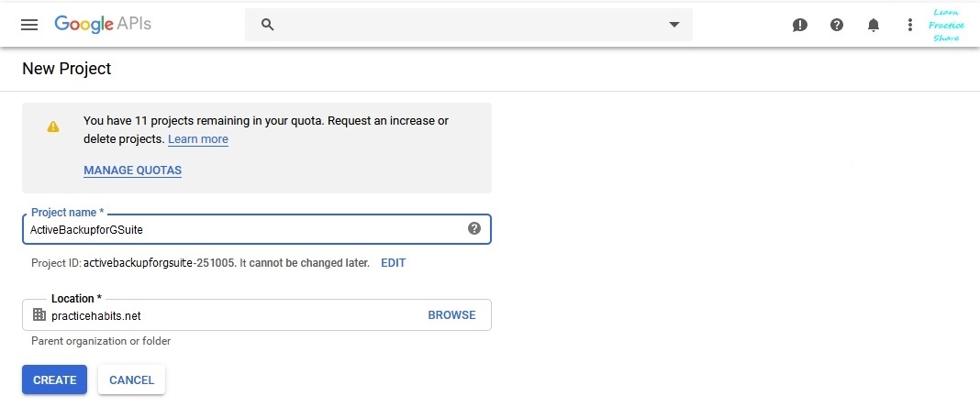Cancel the new project creation

(x=131, y=379)
